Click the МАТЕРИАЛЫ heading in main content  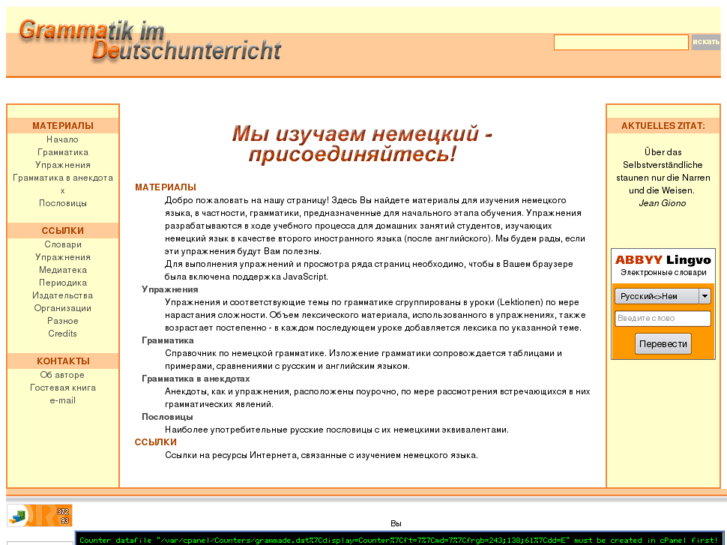(166, 187)
